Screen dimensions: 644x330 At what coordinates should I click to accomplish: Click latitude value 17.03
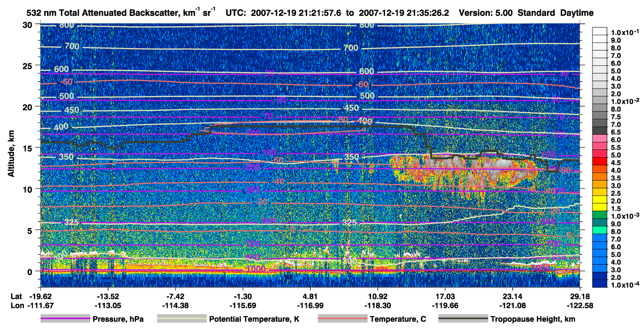pyautogui.click(x=445, y=297)
